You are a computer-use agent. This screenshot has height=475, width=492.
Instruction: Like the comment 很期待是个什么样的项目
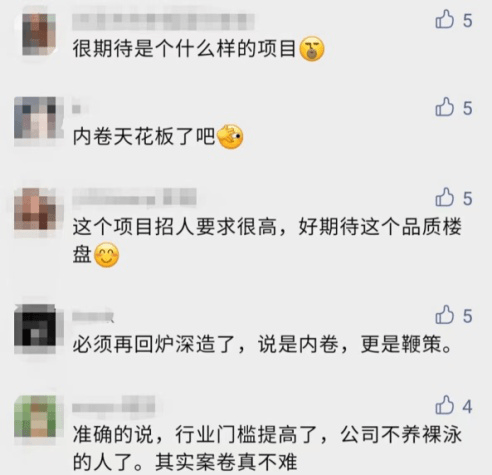click(445, 20)
